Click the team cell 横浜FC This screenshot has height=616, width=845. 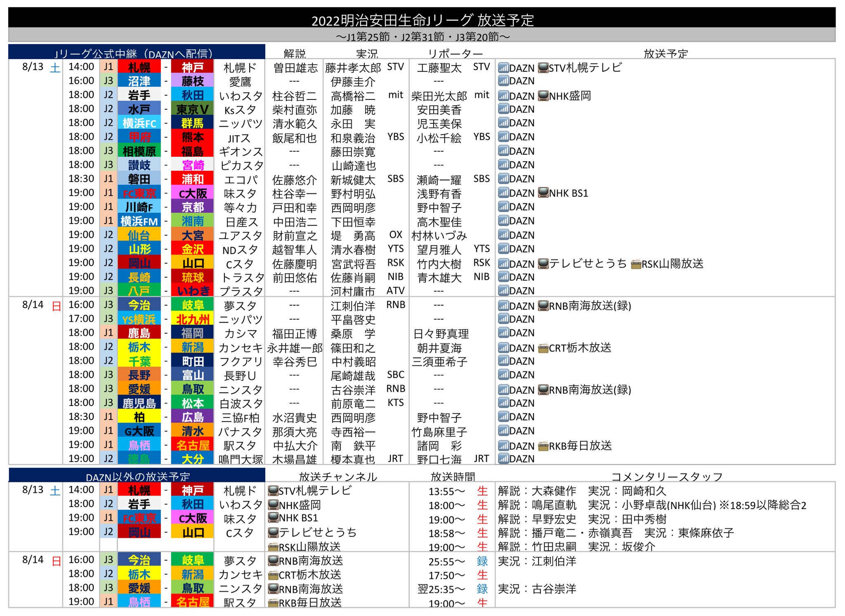pyautogui.click(x=139, y=123)
